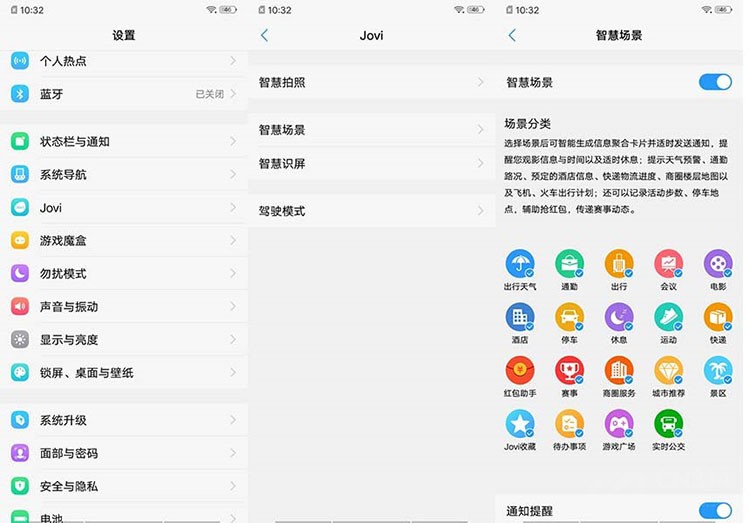The height and width of the screenshot is (523, 750).
Task: Open the 游戏魔盒 settings item
Action: coord(124,240)
